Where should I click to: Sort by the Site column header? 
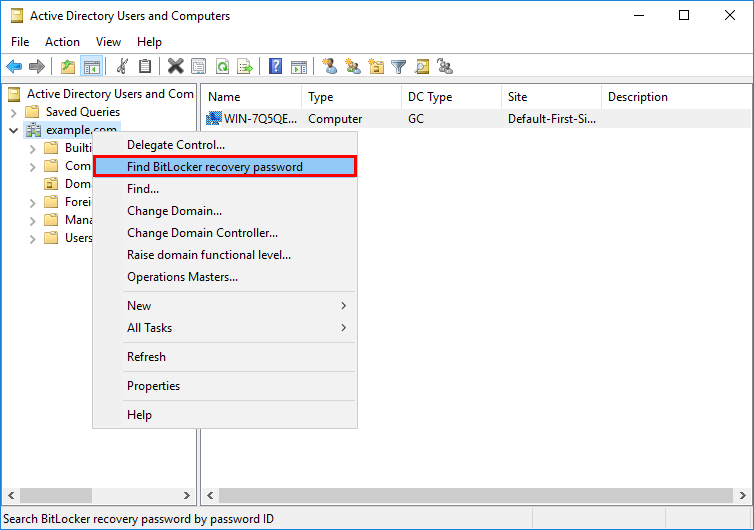tap(552, 97)
